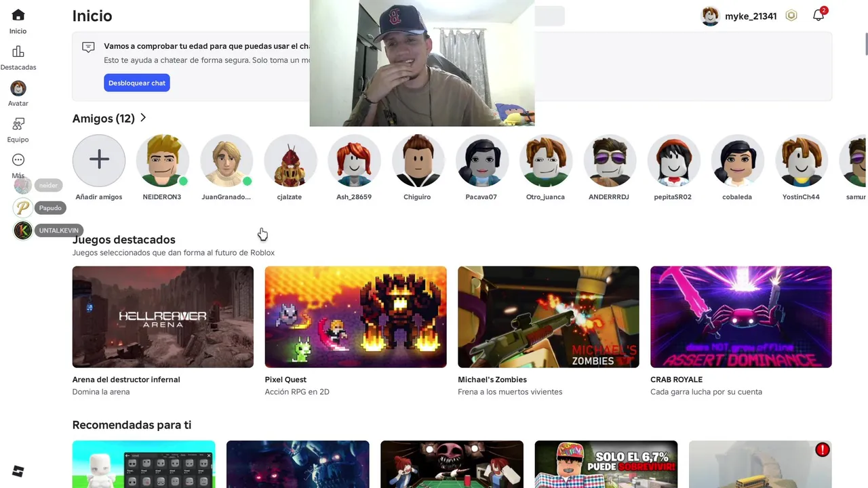Open the Amigos (12) heading link

[104, 119]
